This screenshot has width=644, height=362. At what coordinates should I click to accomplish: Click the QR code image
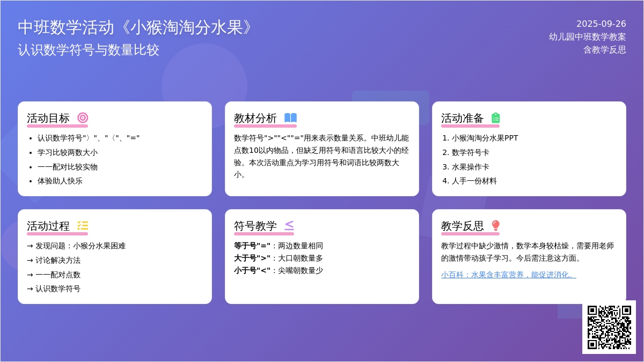609,327
